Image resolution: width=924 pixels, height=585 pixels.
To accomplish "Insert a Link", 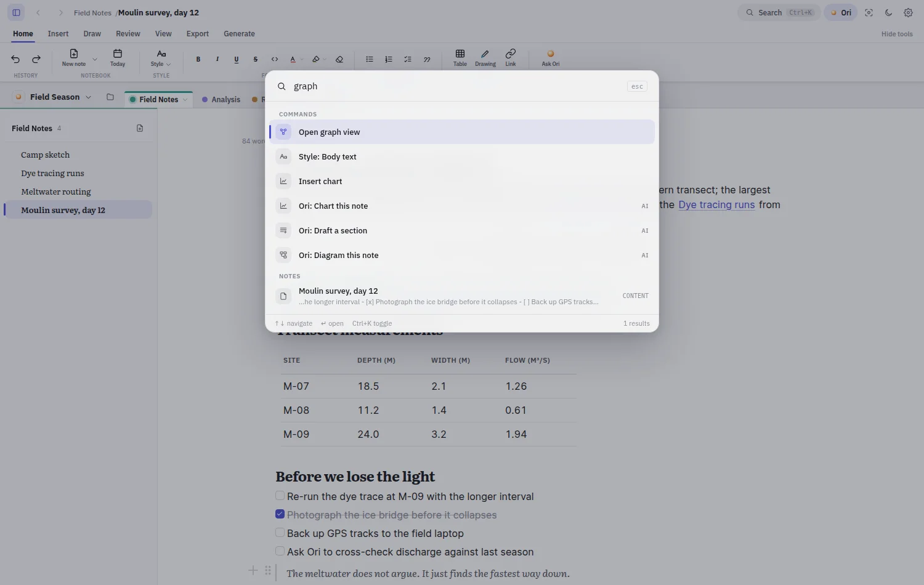I will point(511,58).
